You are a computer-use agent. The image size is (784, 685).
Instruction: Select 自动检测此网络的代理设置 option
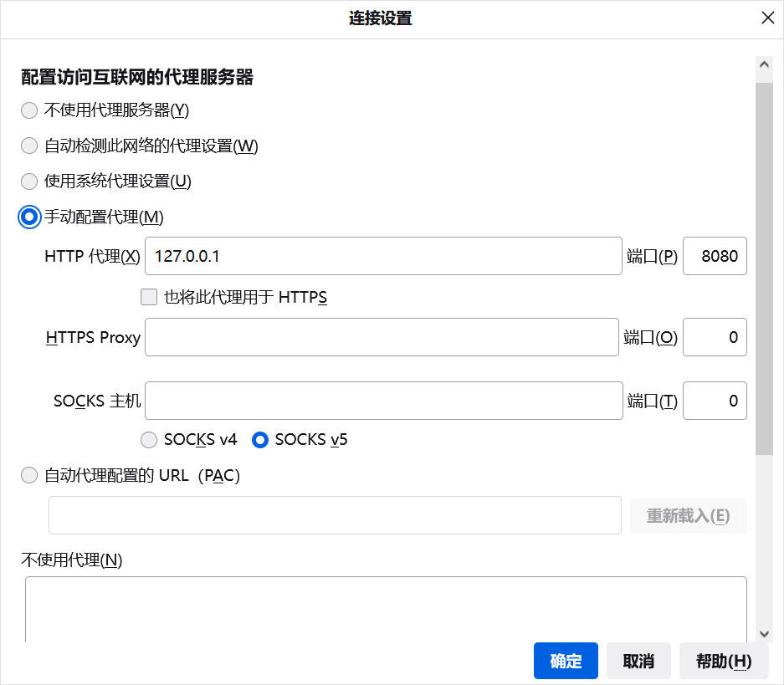29,146
